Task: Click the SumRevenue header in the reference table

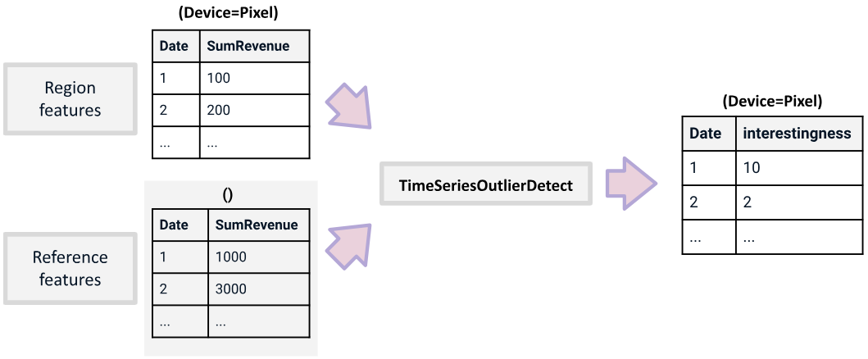Action: [x=258, y=225]
